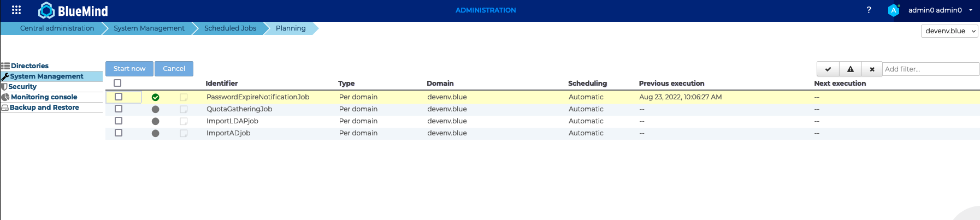Open the Security sidebar section

point(22,87)
